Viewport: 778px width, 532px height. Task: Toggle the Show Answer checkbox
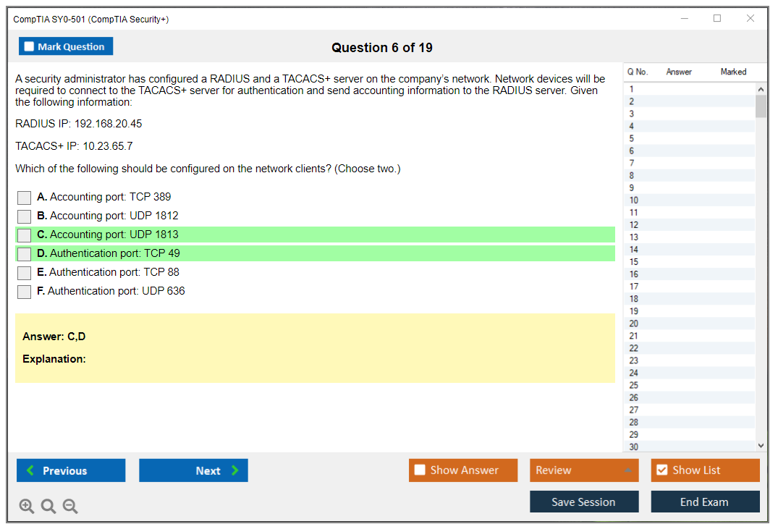[420, 470]
